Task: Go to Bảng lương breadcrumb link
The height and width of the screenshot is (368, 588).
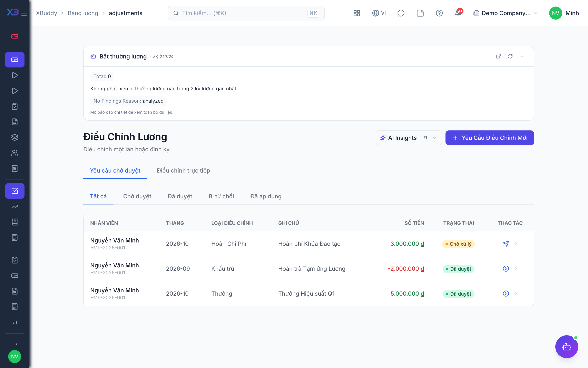Action: click(83, 13)
